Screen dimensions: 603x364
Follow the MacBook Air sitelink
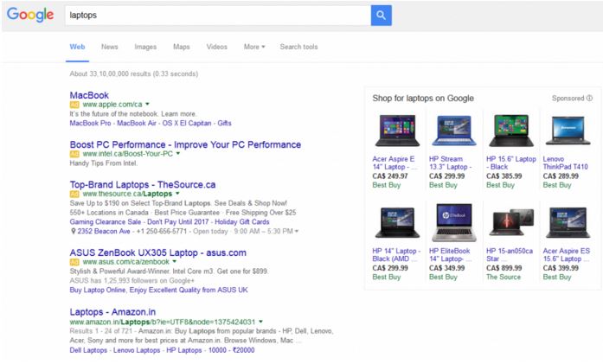point(137,124)
